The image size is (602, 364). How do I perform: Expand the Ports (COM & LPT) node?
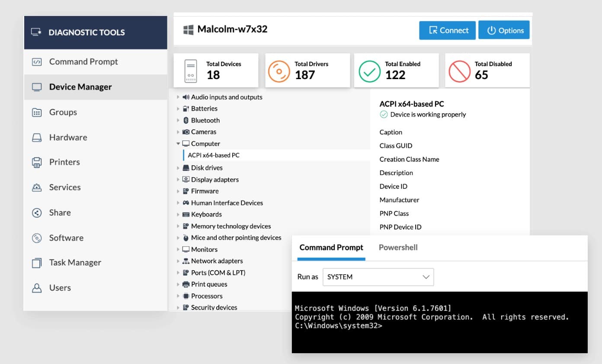(178, 273)
